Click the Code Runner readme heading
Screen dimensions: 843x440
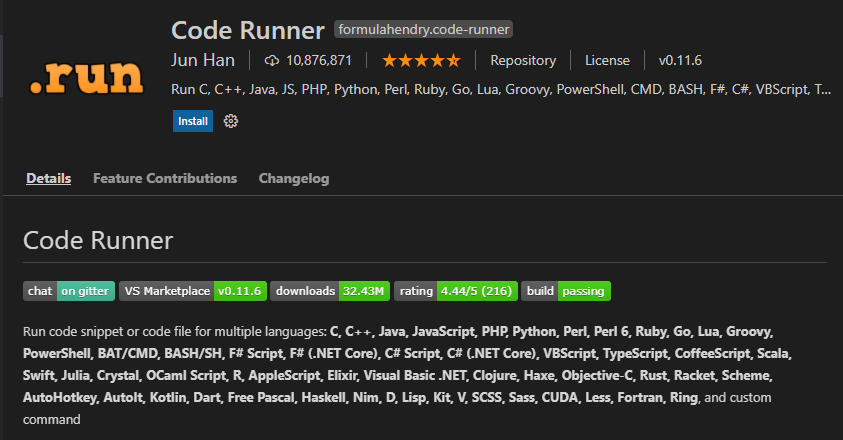pyautogui.click(x=98, y=240)
